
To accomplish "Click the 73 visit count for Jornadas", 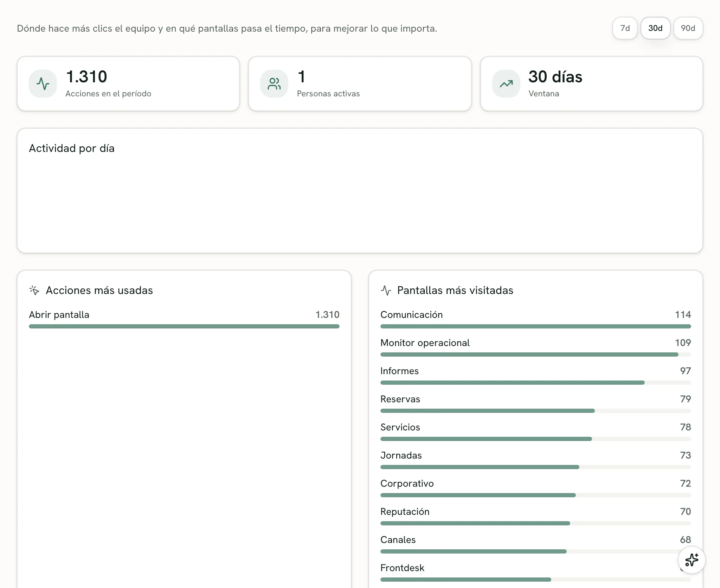I will (685, 455).
